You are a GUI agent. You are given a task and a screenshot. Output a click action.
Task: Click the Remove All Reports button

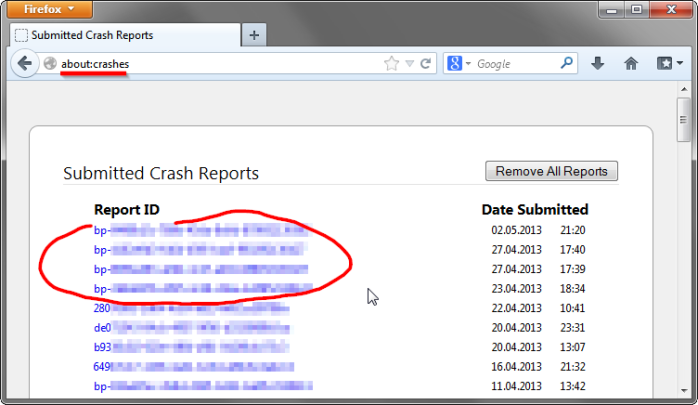pyautogui.click(x=551, y=171)
